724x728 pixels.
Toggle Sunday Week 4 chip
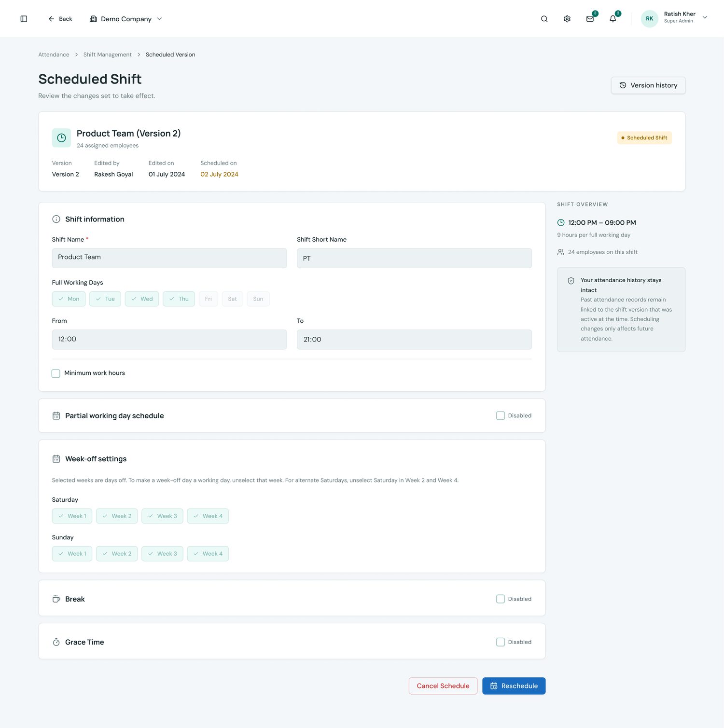point(208,554)
